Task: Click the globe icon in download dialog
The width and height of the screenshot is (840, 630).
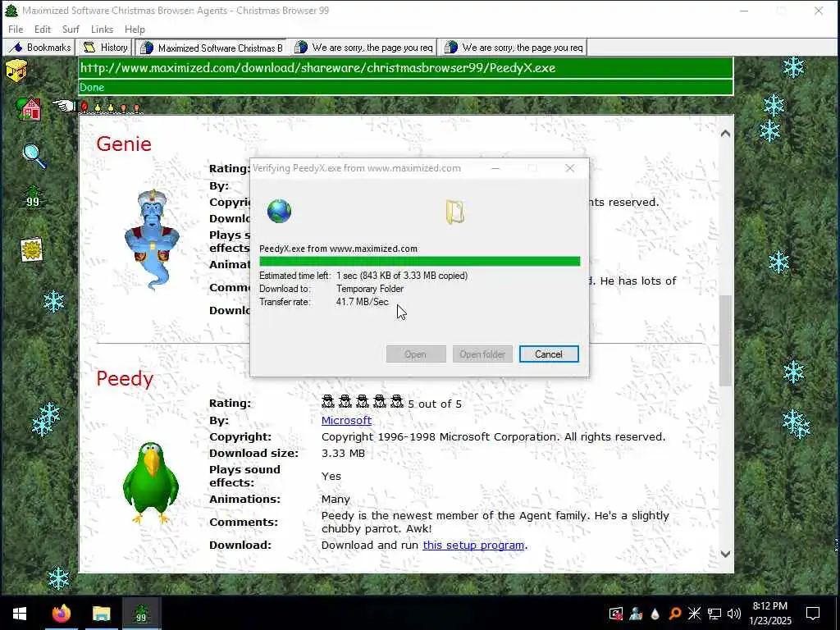Action: (279, 211)
